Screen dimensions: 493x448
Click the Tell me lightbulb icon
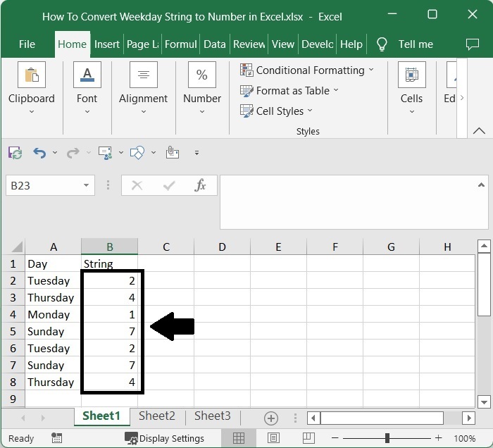pyautogui.click(x=382, y=44)
